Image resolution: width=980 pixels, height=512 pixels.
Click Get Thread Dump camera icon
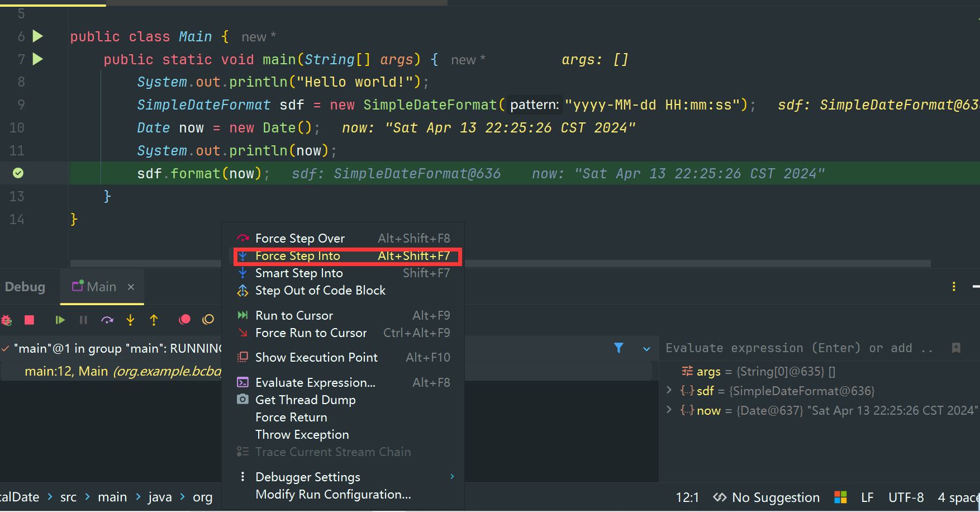coord(242,400)
